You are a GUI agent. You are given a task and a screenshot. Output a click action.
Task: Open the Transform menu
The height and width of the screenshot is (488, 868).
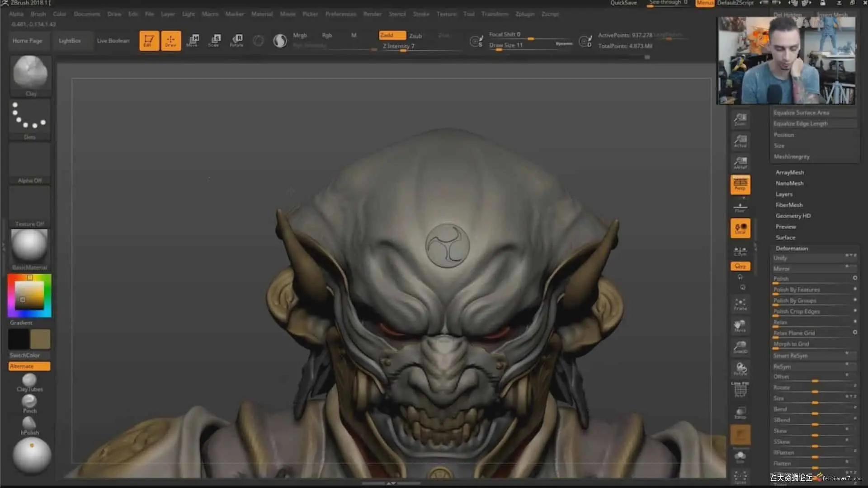point(495,14)
